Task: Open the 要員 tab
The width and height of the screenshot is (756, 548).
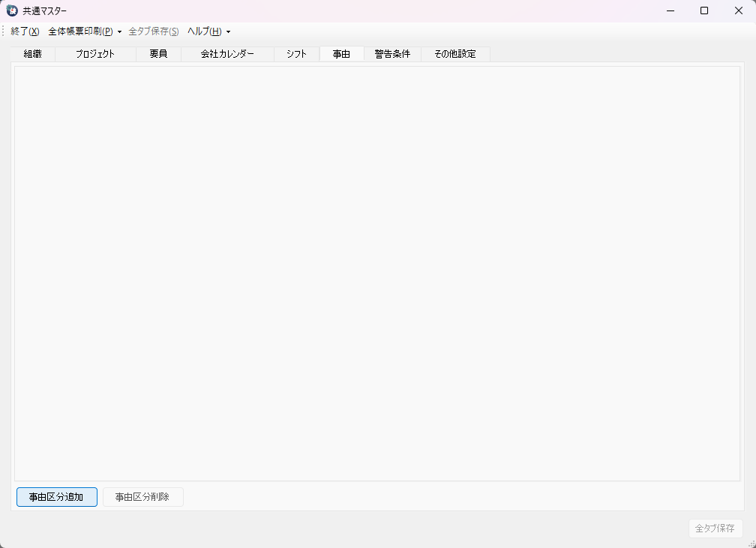Action: pos(159,54)
